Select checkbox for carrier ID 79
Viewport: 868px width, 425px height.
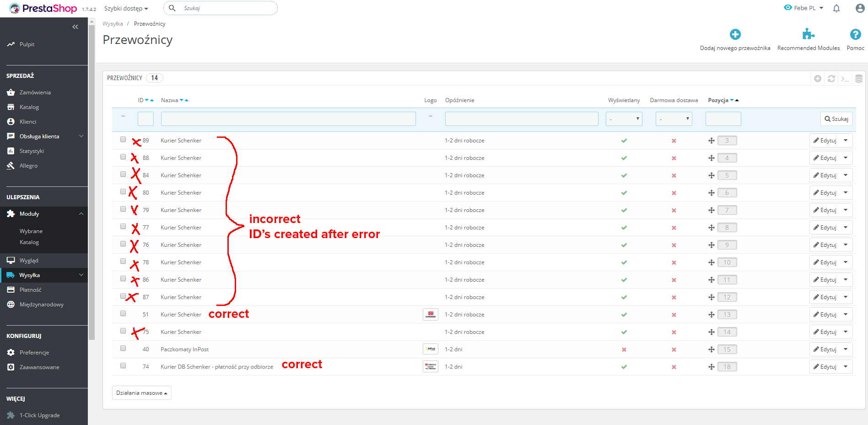coord(123,209)
